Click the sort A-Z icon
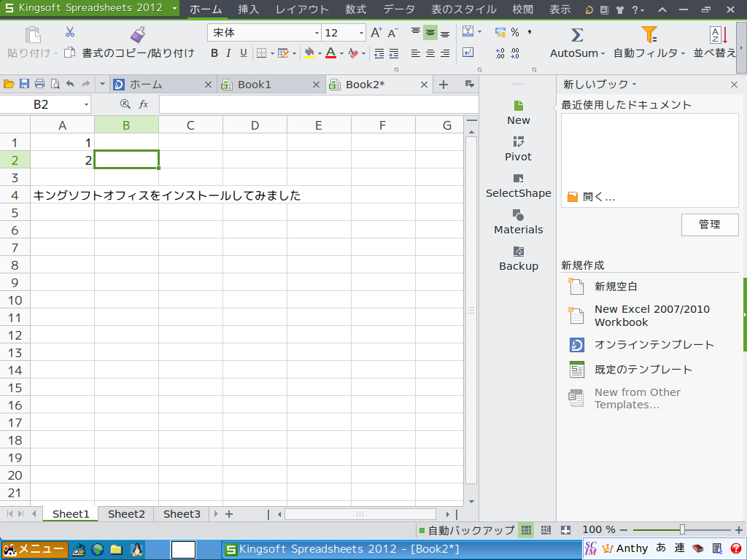 (x=718, y=35)
